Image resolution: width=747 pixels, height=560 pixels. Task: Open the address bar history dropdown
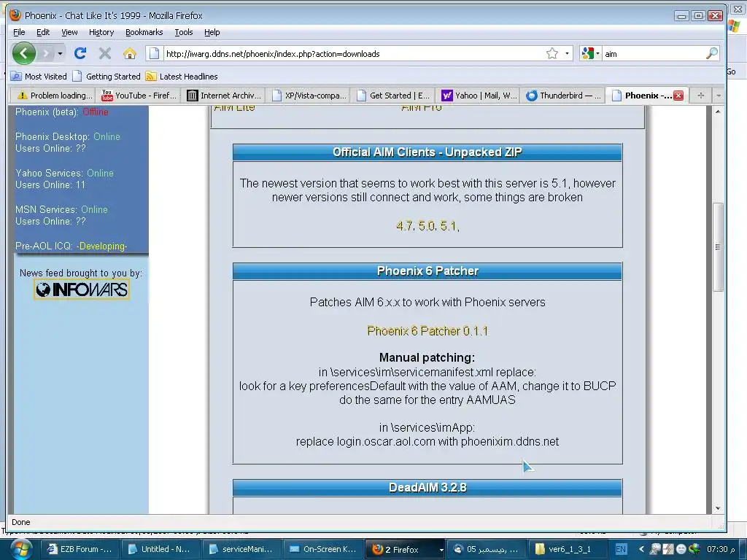tap(567, 53)
